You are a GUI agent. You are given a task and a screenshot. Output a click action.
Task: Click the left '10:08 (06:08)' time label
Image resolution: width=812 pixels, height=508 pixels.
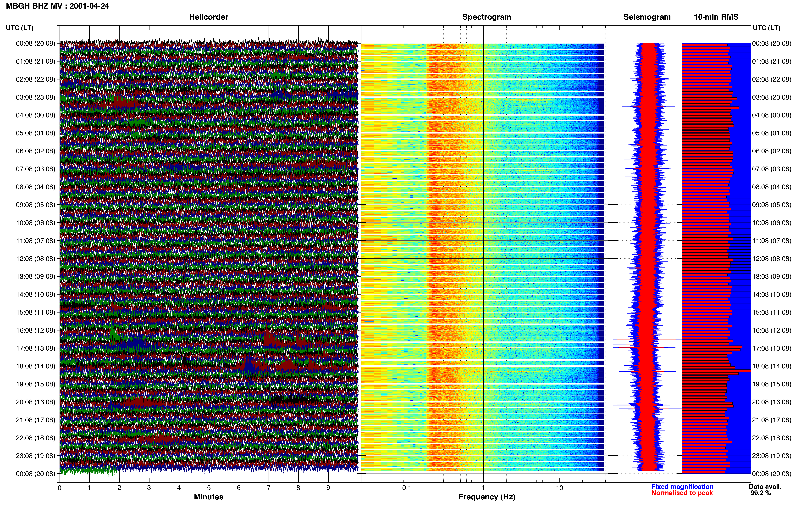click(35, 223)
